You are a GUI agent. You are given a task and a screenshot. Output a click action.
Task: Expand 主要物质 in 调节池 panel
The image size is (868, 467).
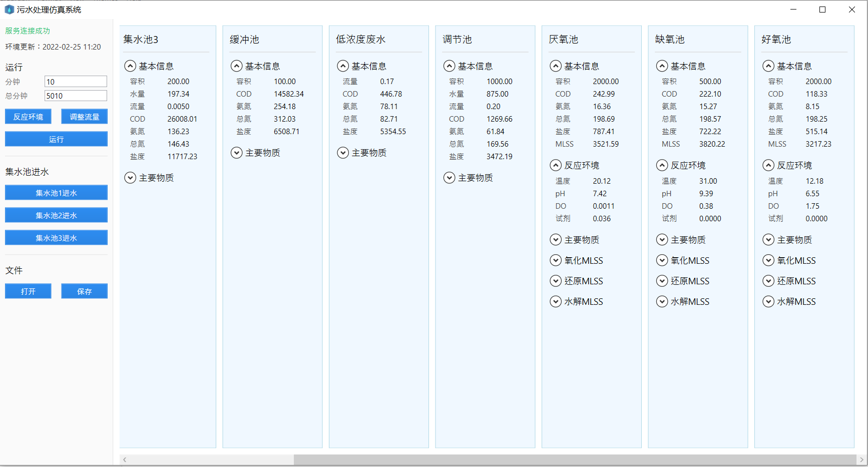click(x=450, y=178)
